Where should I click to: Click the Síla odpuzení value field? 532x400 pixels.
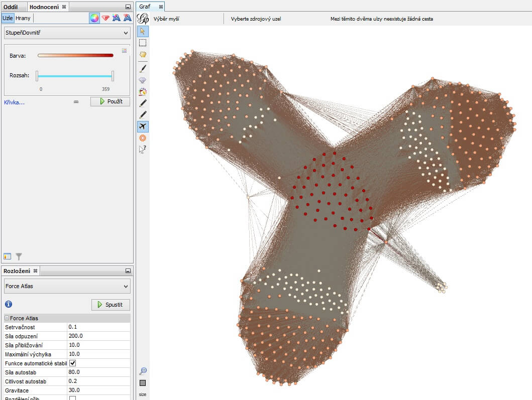tap(99, 336)
